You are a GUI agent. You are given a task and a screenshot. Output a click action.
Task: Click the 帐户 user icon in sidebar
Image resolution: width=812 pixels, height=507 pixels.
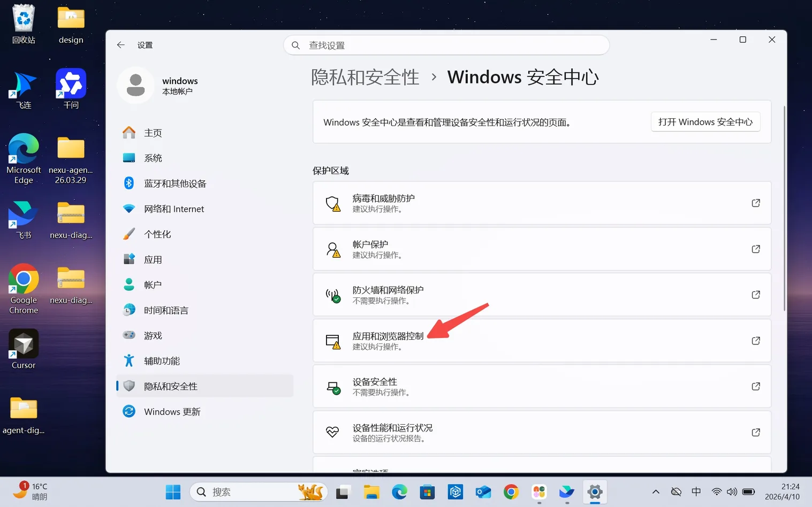click(x=128, y=284)
